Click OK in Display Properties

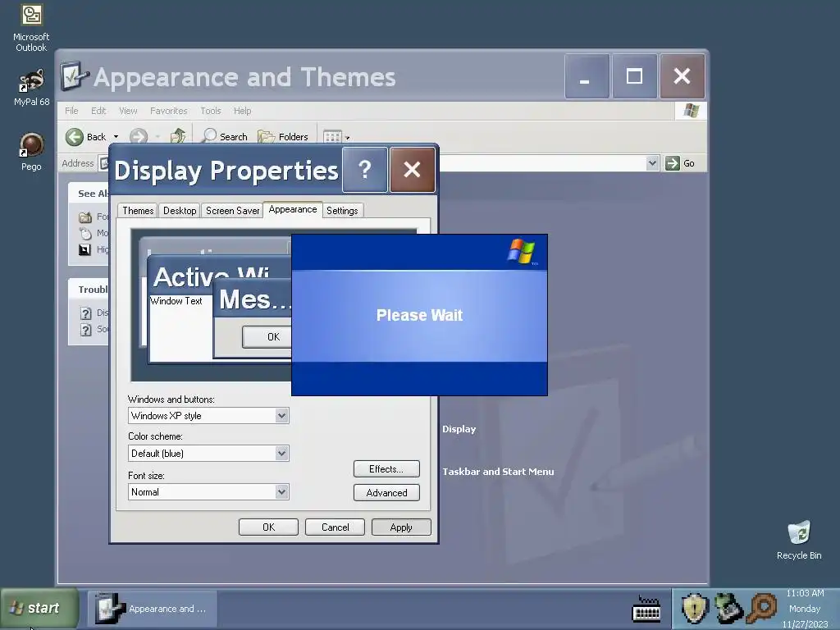tap(268, 527)
